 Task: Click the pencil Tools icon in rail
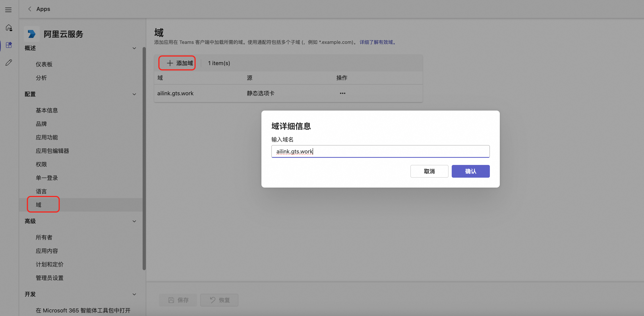point(9,63)
